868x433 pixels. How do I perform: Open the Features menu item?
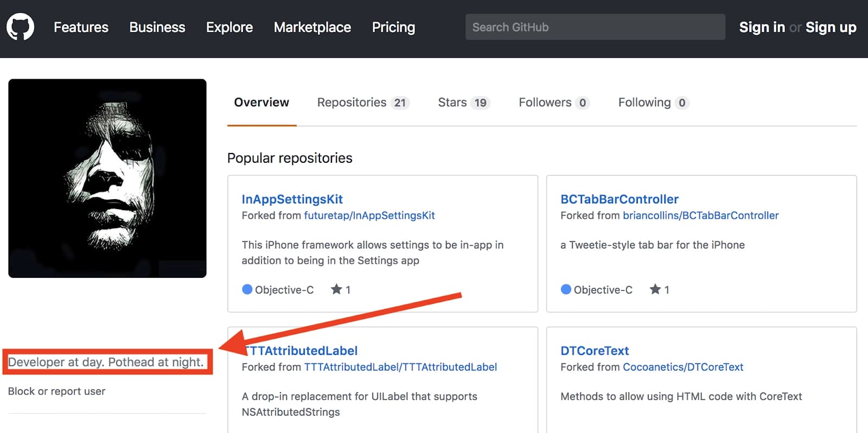tap(81, 27)
